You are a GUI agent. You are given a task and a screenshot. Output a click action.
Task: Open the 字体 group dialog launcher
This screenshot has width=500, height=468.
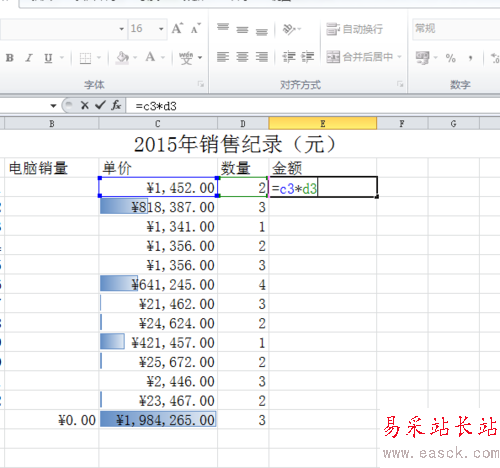[x=201, y=84]
